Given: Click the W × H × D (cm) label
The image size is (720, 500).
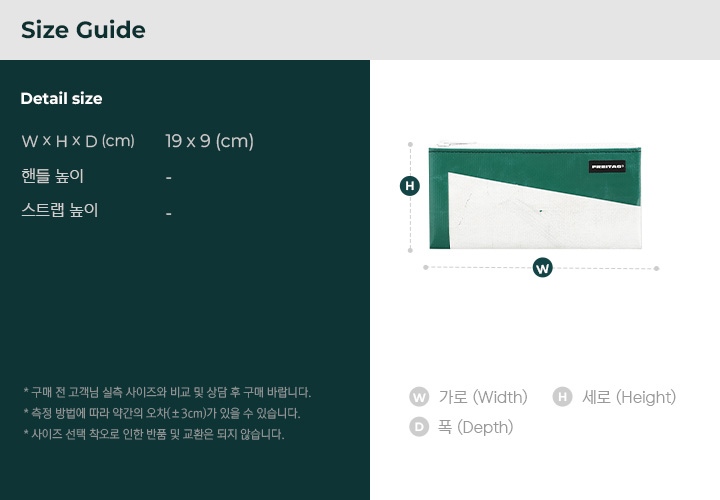Looking at the screenshot, I should pyautogui.click(x=78, y=141).
